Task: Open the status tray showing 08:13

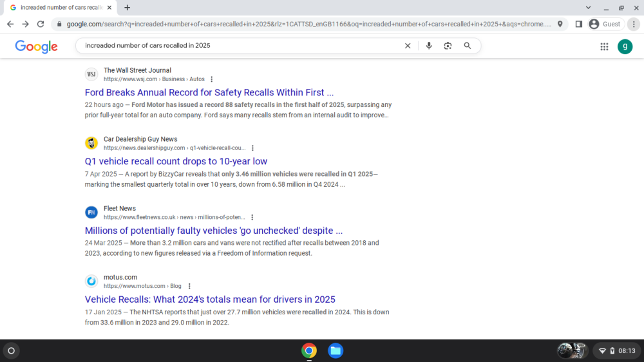Action: 617,351
